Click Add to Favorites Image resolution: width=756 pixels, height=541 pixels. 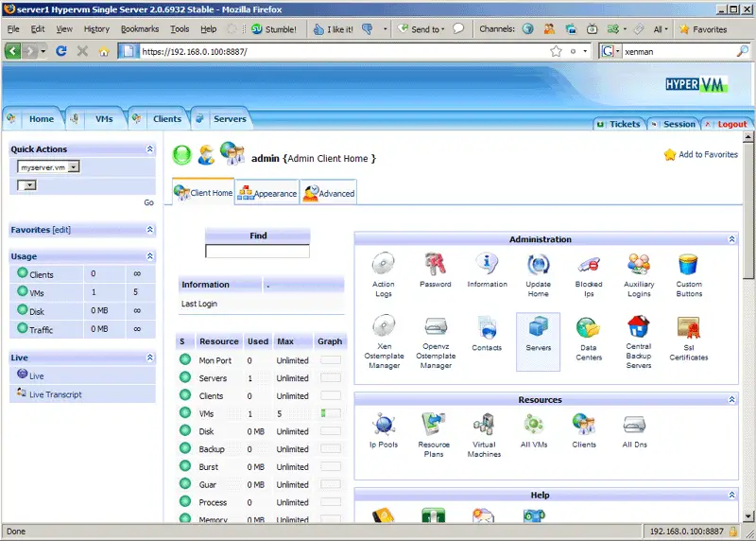click(x=701, y=154)
